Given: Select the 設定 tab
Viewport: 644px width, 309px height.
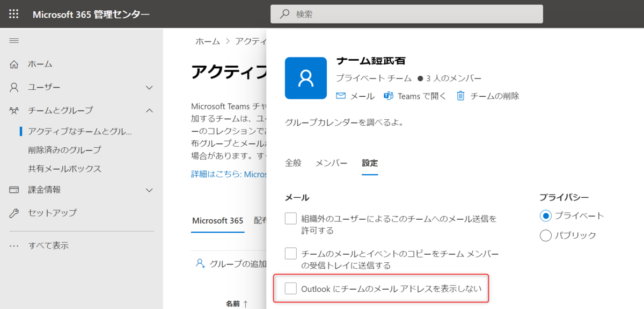Looking at the screenshot, I should tap(370, 163).
